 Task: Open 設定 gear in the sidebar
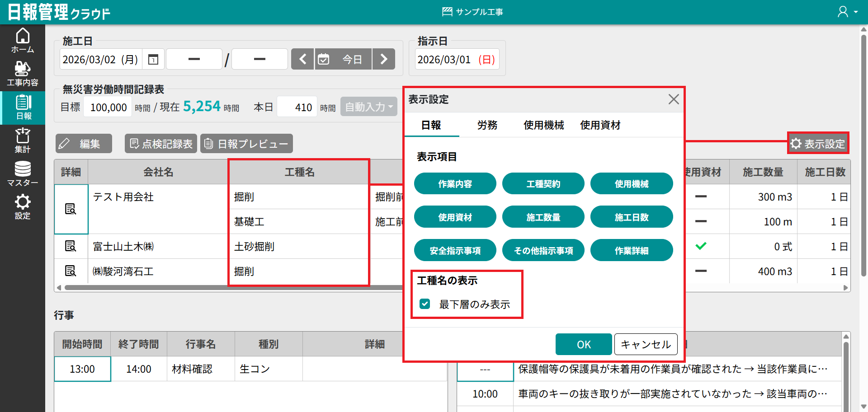click(23, 206)
